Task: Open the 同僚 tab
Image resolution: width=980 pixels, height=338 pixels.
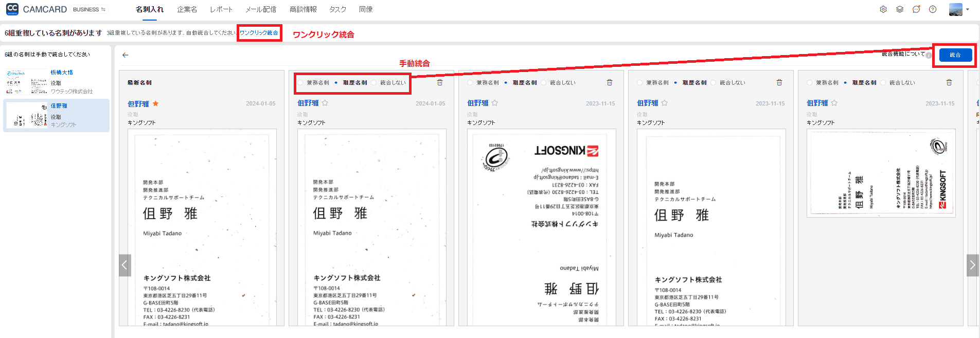Action: pyautogui.click(x=366, y=9)
